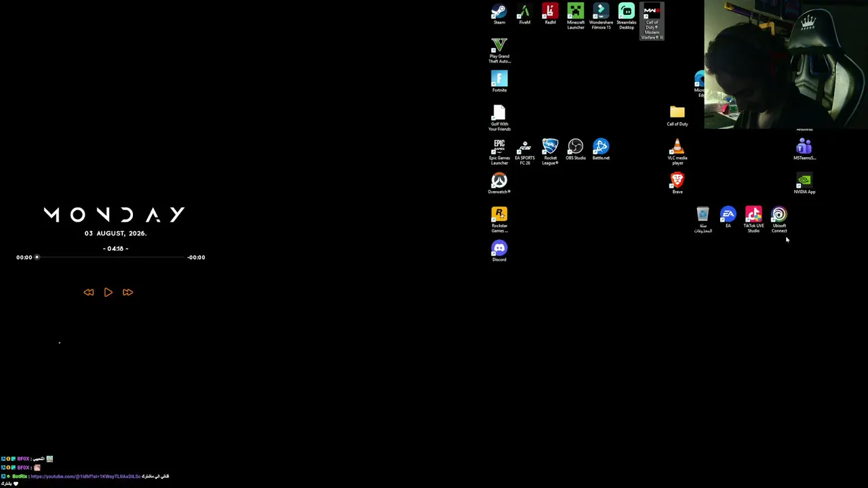This screenshot has width=868, height=488.
Task: Select the EA SPORTS FC 26 icon
Action: coord(524,152)
